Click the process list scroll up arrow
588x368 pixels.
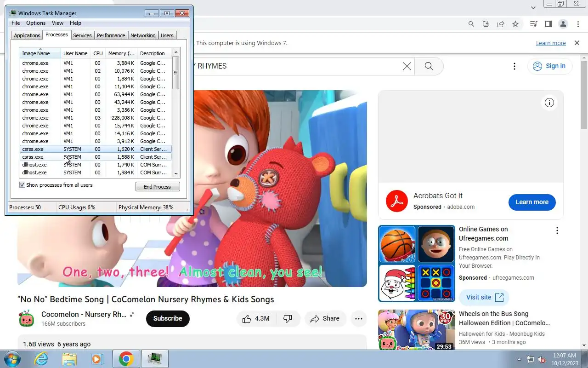pyautogui.click(x=175, y=52)
